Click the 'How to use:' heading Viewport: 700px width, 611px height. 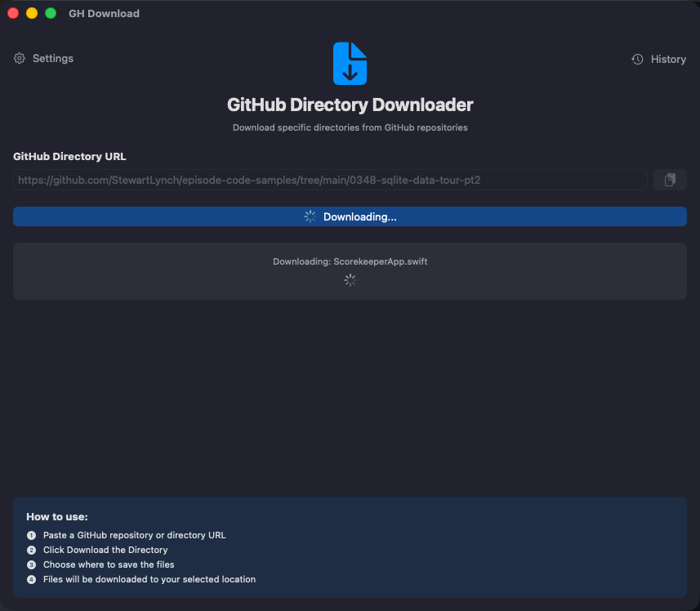pyautogui.click(x=57, y=517)
